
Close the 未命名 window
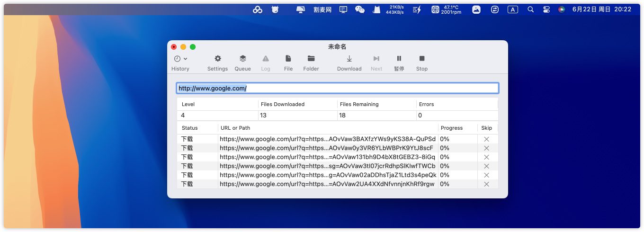coord(174,47)
